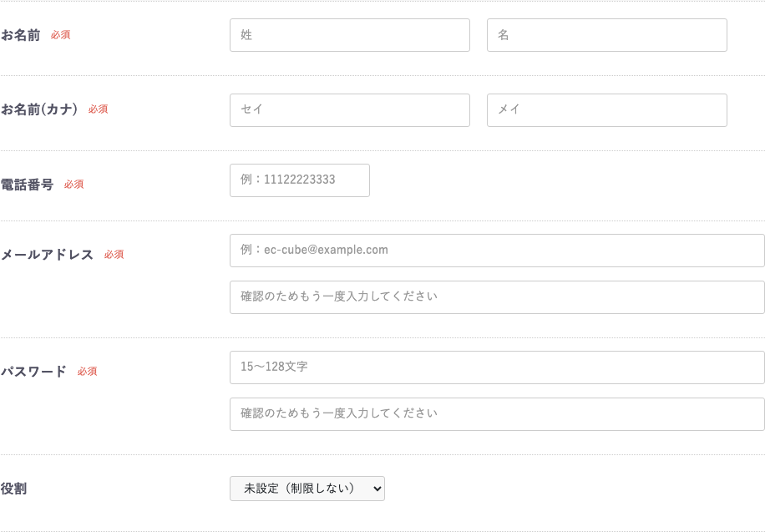Image resolution: width=765 pixels, height=532 pixels.
Task: Focus the メイ kana given name field
Action: click(x=607, y=110)
